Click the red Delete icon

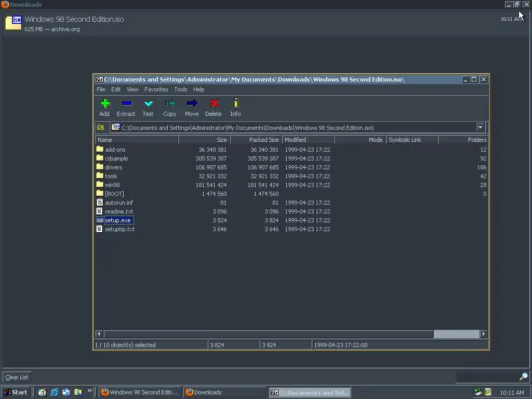click(x=214, y=103)
